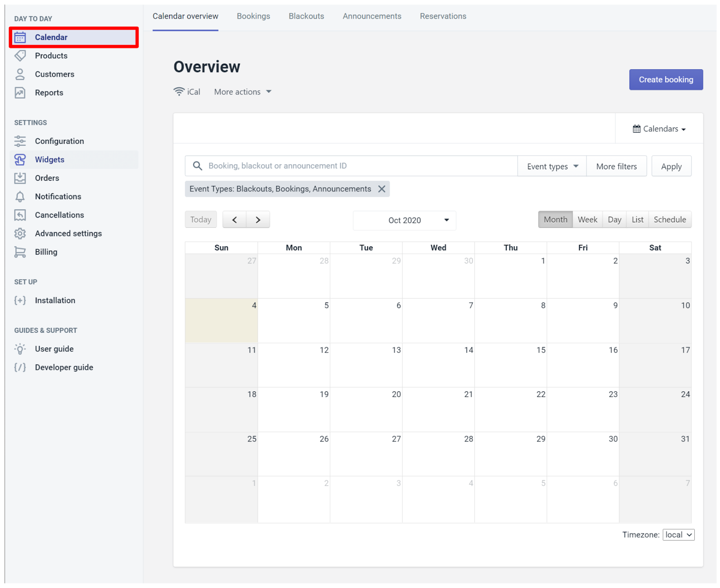Switch calendar to Schedule view

[x=670, y=220]
